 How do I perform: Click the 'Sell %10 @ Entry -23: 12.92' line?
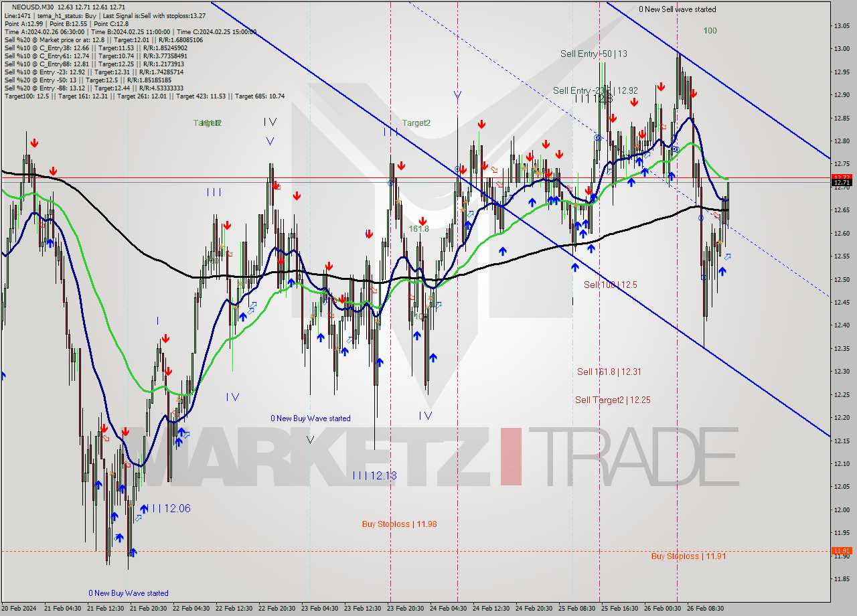click(94, 72)
